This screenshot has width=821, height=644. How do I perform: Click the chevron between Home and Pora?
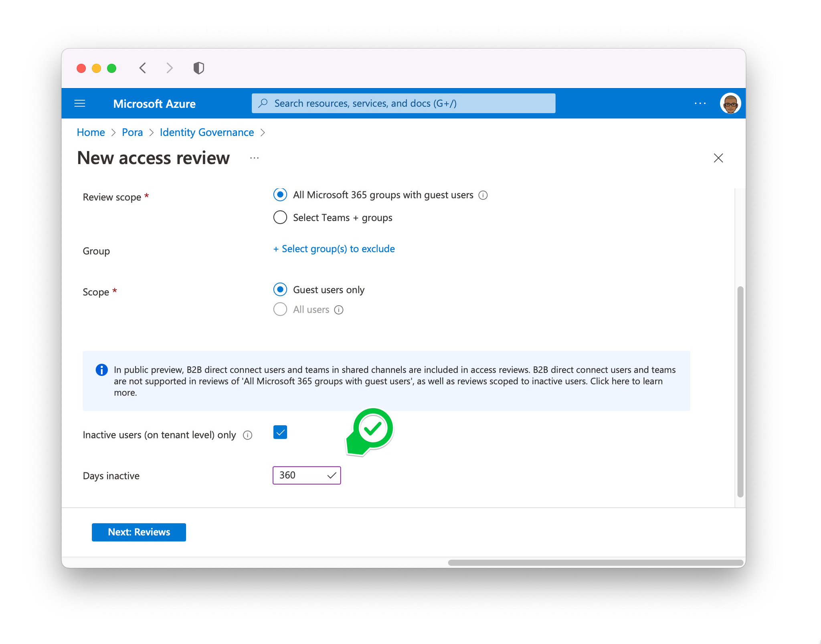(x=113, y=132)
